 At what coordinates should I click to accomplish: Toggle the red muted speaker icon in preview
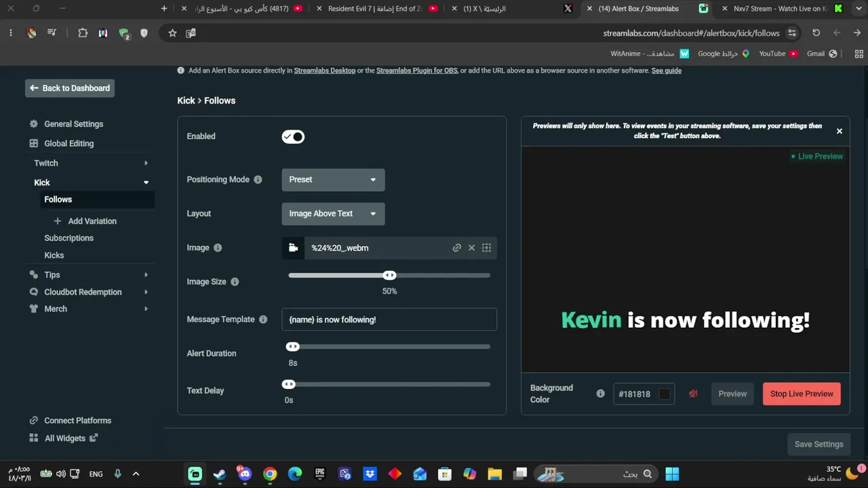pyautogui.click(x=693, y=394)
